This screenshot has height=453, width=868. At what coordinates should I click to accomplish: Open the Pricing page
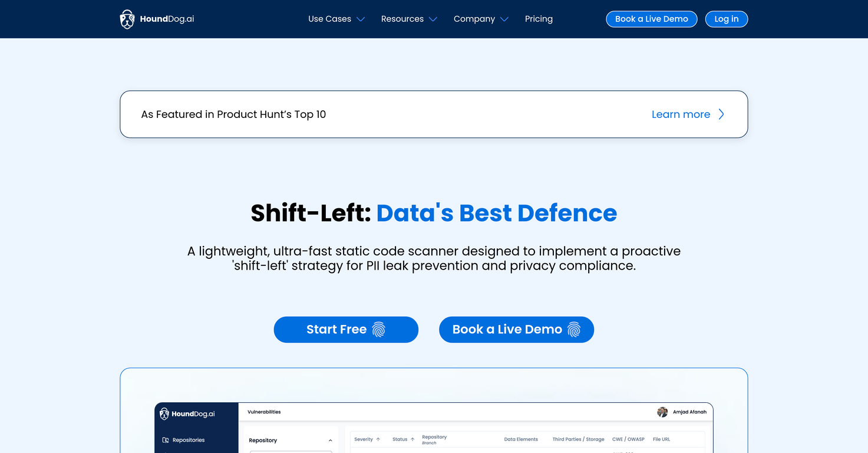(539, 19)
